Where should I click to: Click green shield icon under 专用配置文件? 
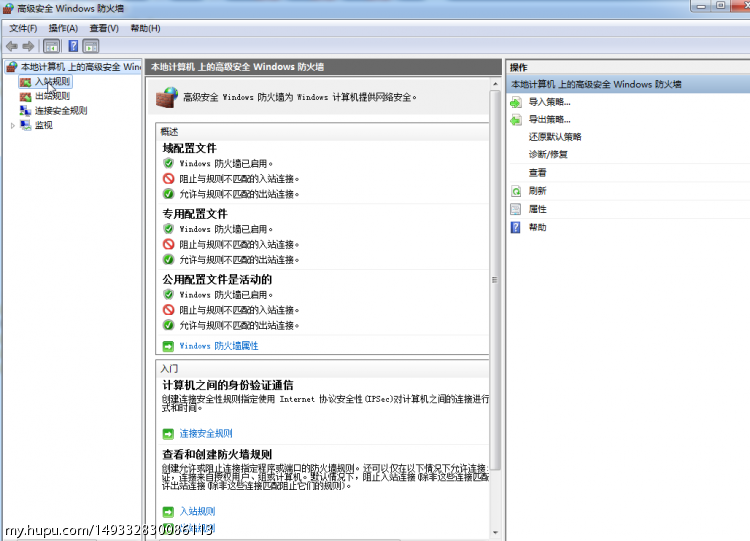pyautogui.click(x=168, y=229)
